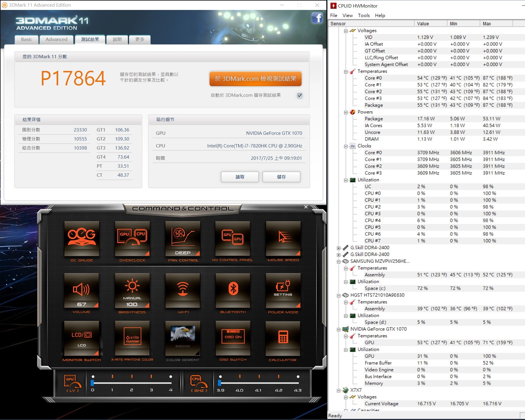This screenshot has width=525, height=420.
Task: Collapse the CPU Temperatures node above Core #0
Action: pyautogui.click(x=346, y=71)
